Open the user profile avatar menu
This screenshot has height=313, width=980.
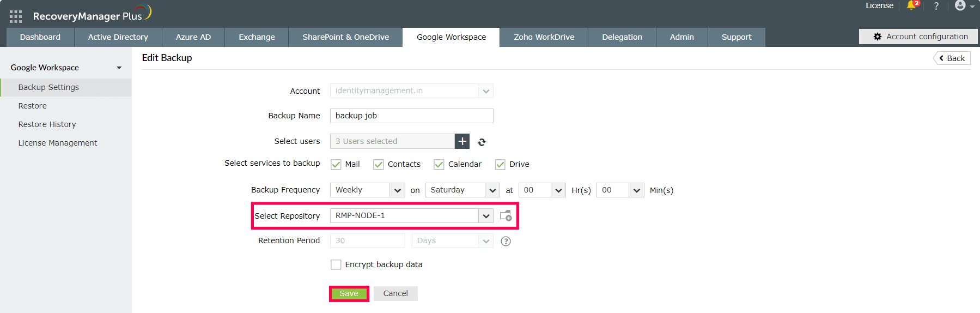pos(964,5)
